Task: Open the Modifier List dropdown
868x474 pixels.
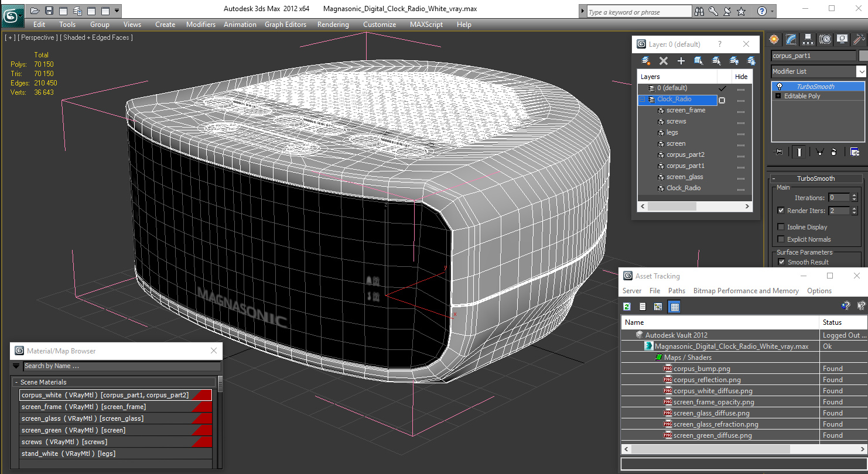Action: coord(860,71)
